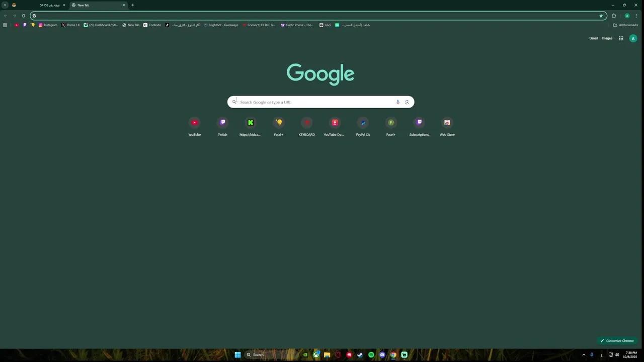Screen dimensions: 644x362
Task: Open the Instagram bookmark
Action: [x=48, y=25]
